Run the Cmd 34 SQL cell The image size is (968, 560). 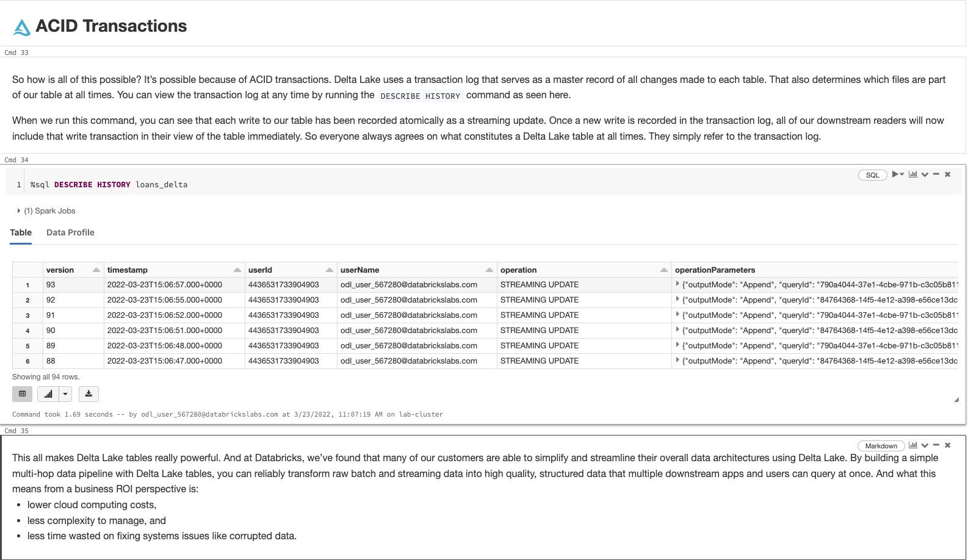pyautogui.click(x=895, y=174)
